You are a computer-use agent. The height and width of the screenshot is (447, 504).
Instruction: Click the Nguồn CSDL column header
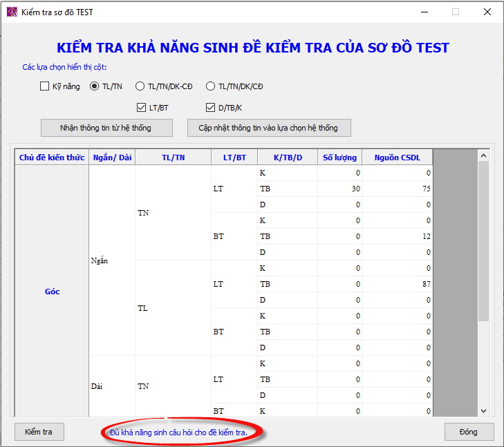tap(398, 158)
